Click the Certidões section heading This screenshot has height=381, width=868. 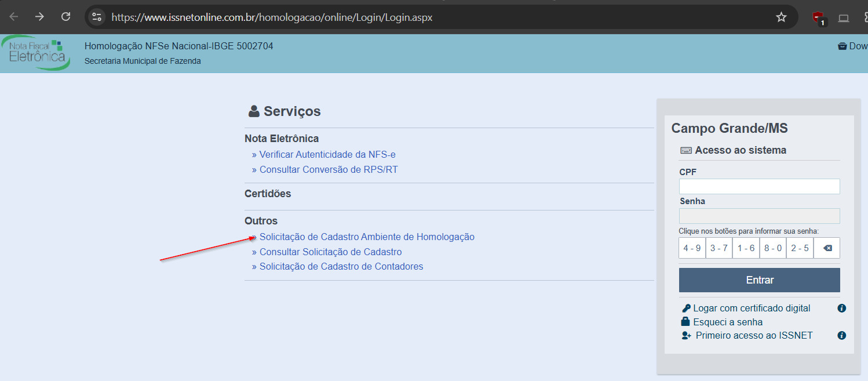point(268,194)
